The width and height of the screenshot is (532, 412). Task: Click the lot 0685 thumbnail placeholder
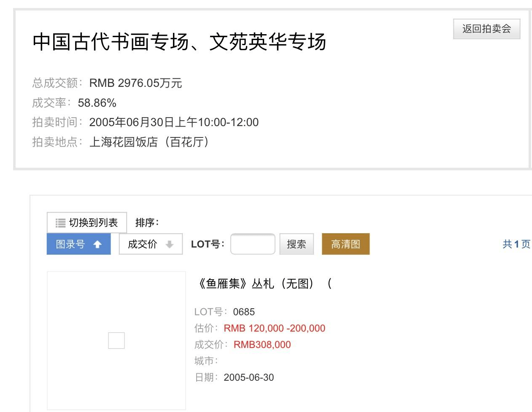point(116,340)
